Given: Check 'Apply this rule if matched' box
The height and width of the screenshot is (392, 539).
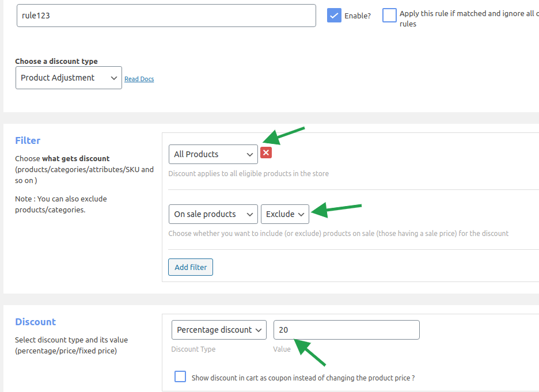Looking at the screenshot, I should point(390,16).
